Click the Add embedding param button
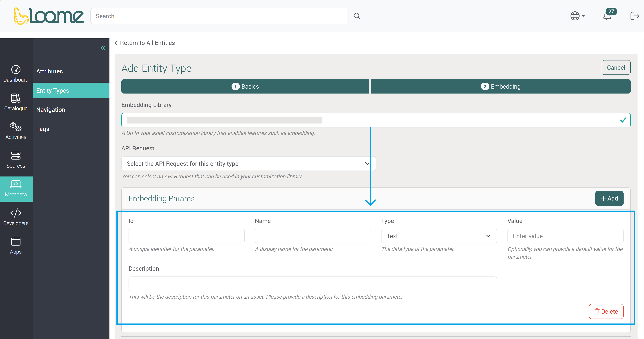 click(x=609, y=198)
